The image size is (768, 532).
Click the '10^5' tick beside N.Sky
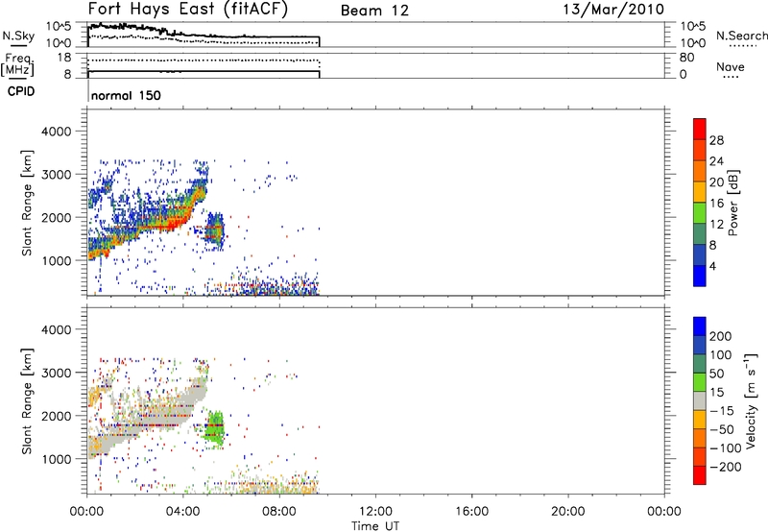pyautogui.click(x=59, y=27)
